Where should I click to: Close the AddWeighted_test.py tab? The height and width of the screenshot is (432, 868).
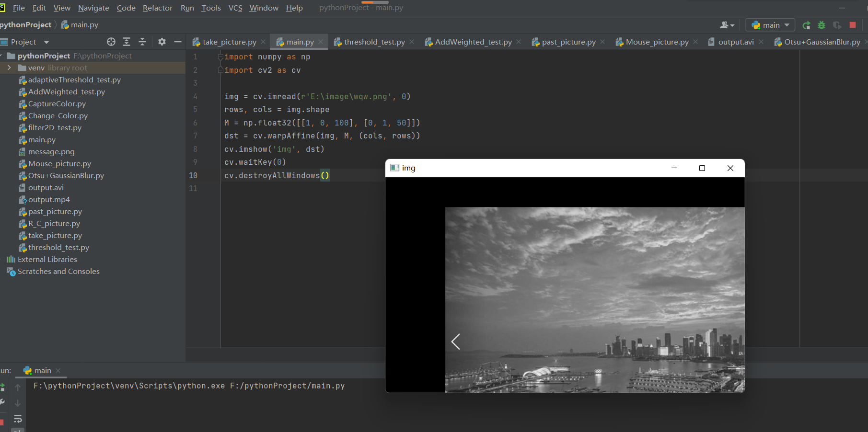point(519,42)
